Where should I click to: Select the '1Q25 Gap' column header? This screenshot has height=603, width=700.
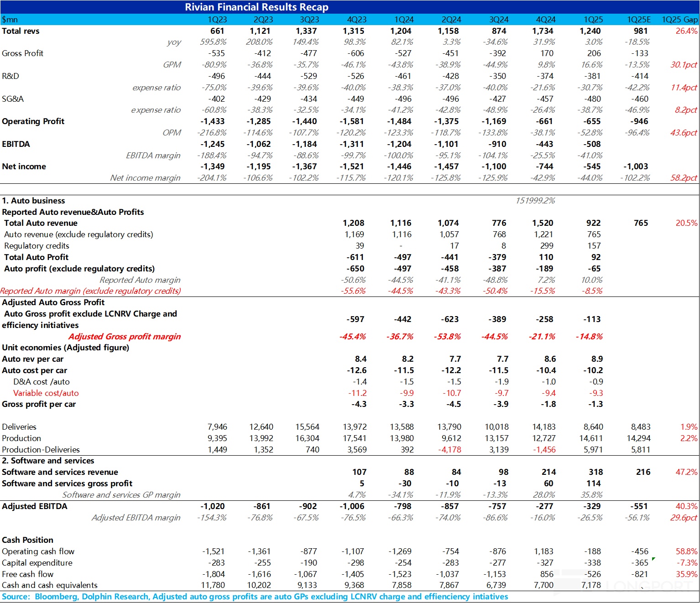(x=679, y=20)
